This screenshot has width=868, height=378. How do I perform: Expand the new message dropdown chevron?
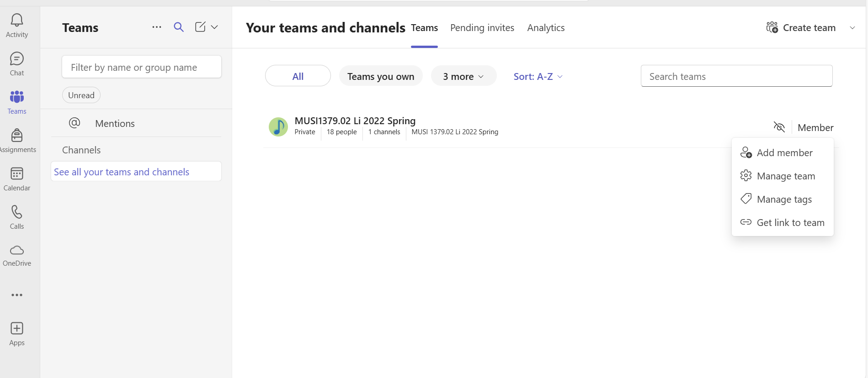point(214,27)
